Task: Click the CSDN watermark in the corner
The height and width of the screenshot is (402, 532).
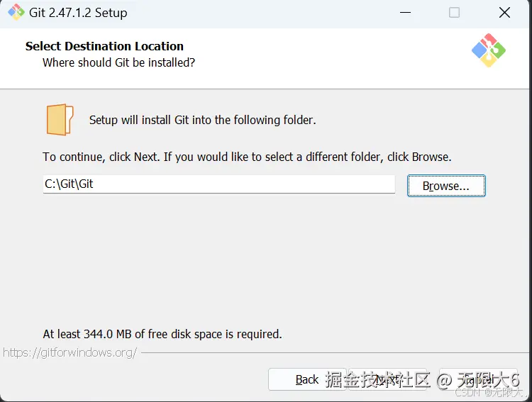Action: coord(489,392)
